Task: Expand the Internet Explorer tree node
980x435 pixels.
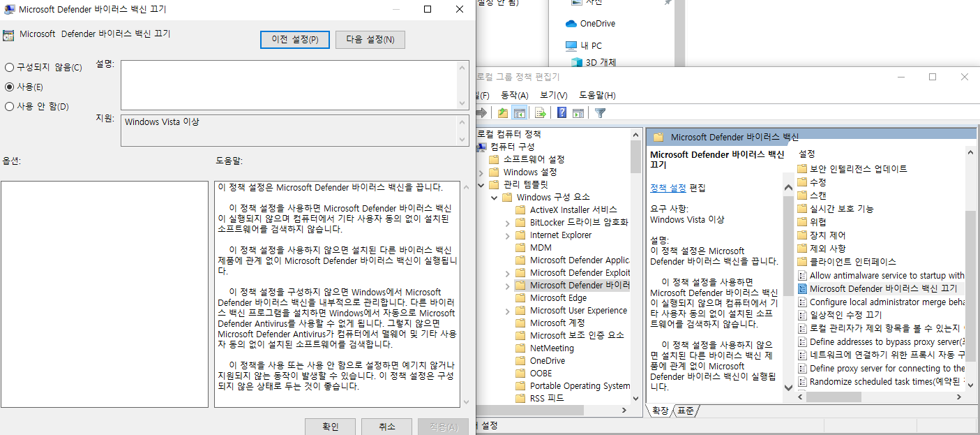Action: 507,235
